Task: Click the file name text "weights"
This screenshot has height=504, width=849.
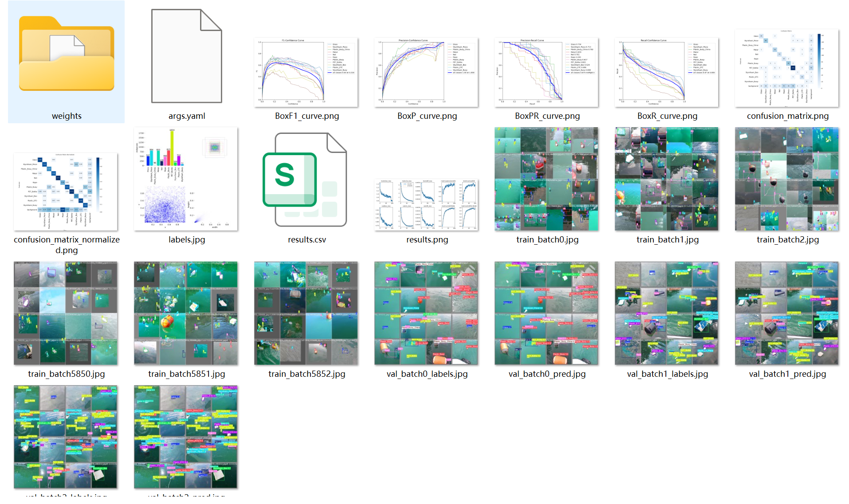Action: tap(67, 116)
